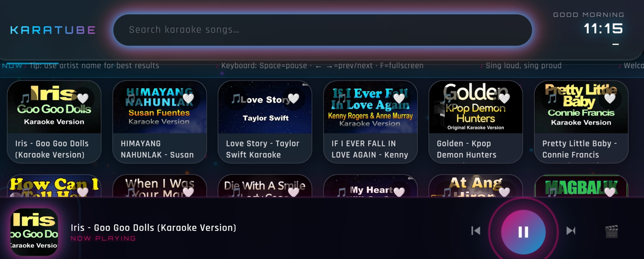Select title 'Pretty Little Baby - Connie Francis'
Viewport: 644px width, 259px height.
click(x=579, y=149)
